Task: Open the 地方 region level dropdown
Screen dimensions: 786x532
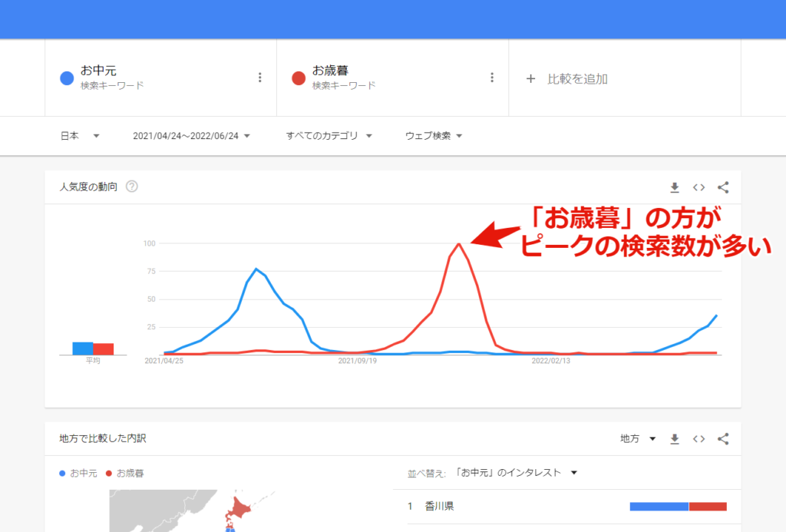Action: coord(638,438)
